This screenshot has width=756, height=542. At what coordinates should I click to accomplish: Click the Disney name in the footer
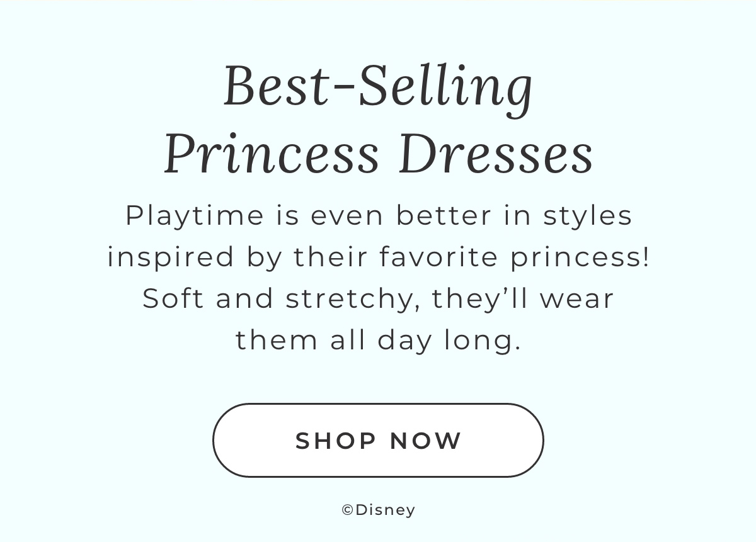point(386,509)
